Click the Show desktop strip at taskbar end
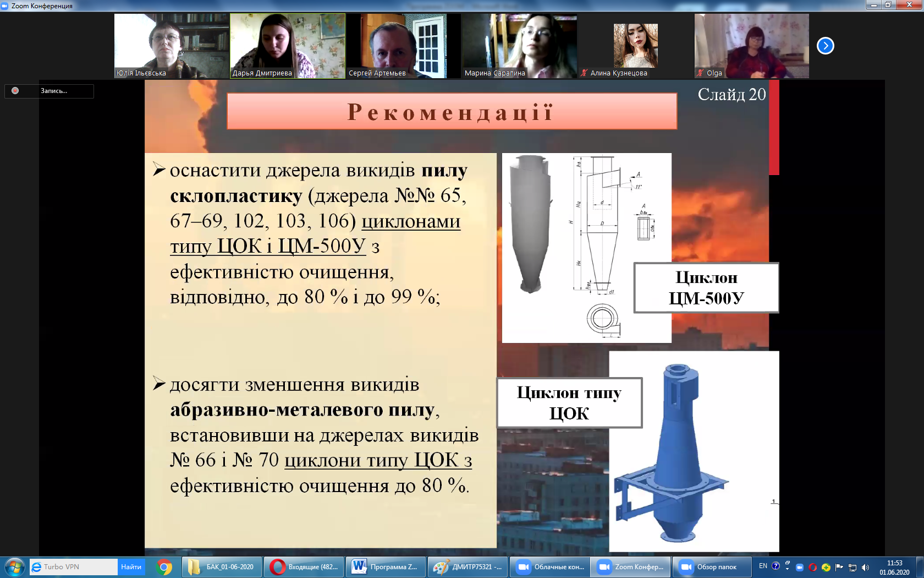924x578 pixels. [x=920, y=567]
